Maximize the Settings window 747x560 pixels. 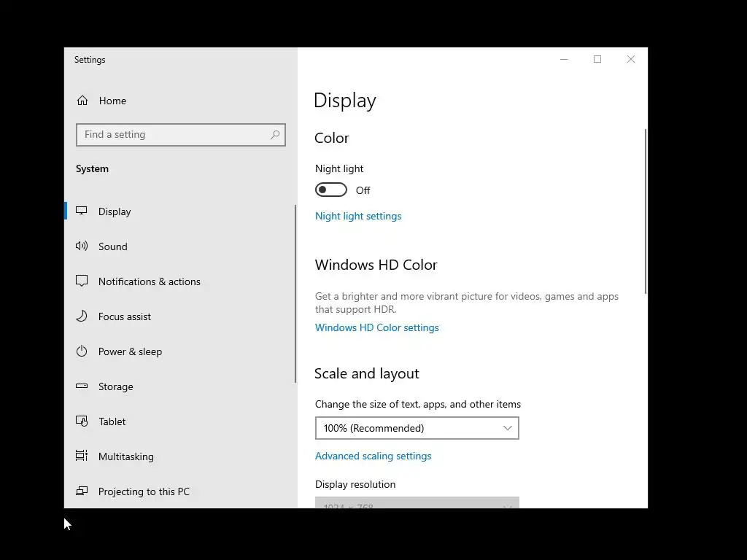point(597,59)
